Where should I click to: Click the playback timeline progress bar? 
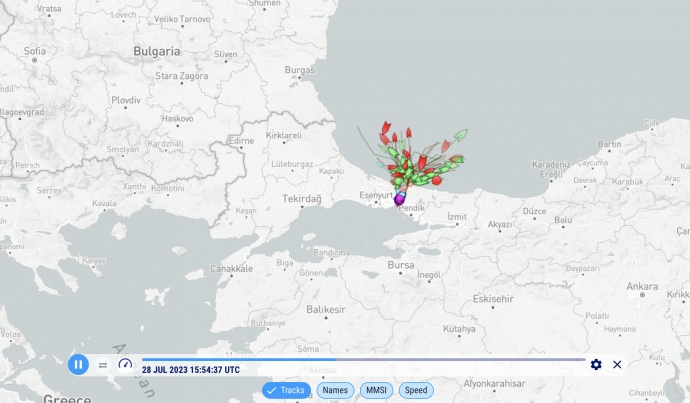(x=362, y=359)
